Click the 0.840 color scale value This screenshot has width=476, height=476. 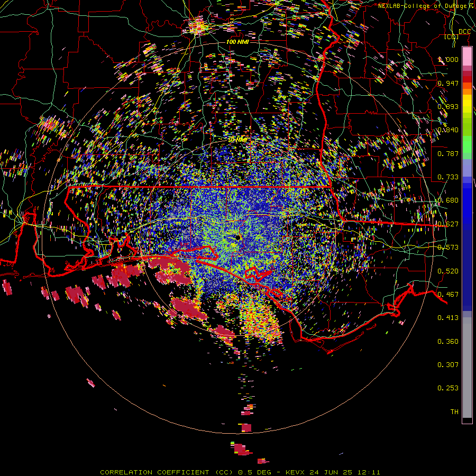(x=448, y=130)
